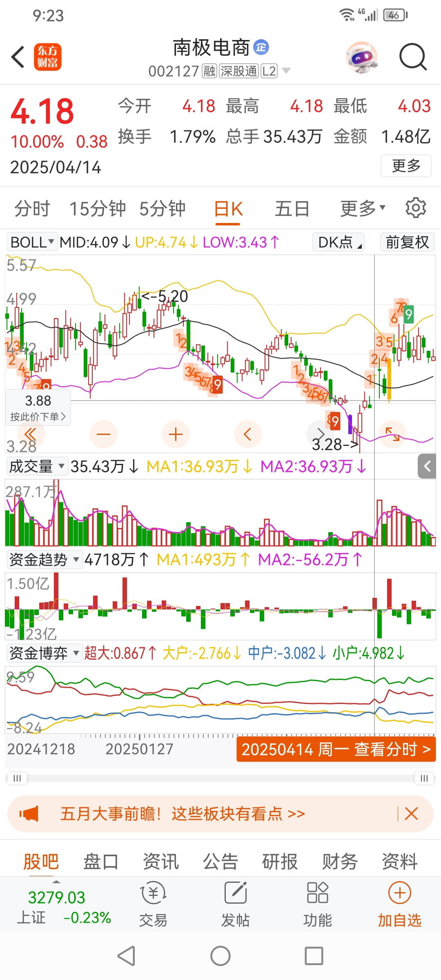Viewport: 441px width, 980px height.
Task: Open the AI robot assistant icon
Action: coord(361,57)
